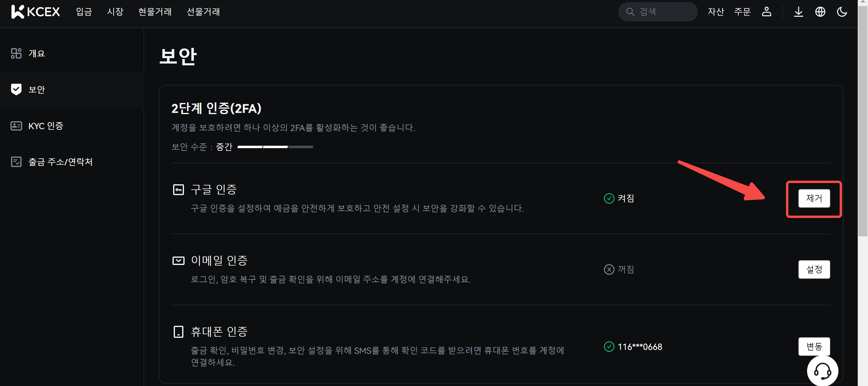Open the 현물거래 navigation menu
Viewport: 868px width, 386px height.
point(155,12)
